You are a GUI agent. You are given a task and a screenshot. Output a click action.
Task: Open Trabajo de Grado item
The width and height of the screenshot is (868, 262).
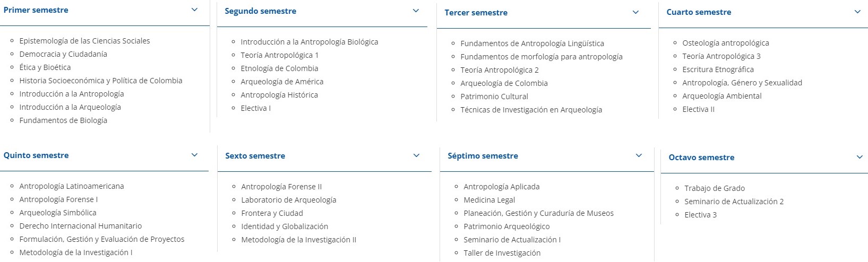714,188
